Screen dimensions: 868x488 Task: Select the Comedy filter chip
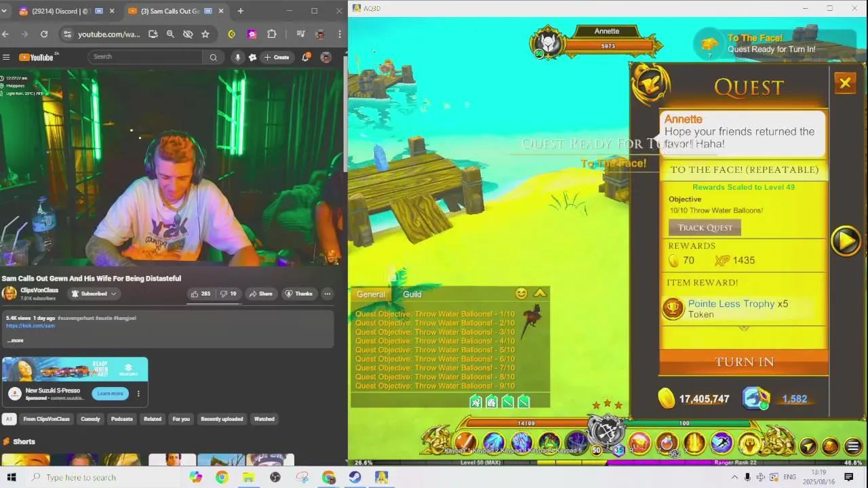(90, 419)
